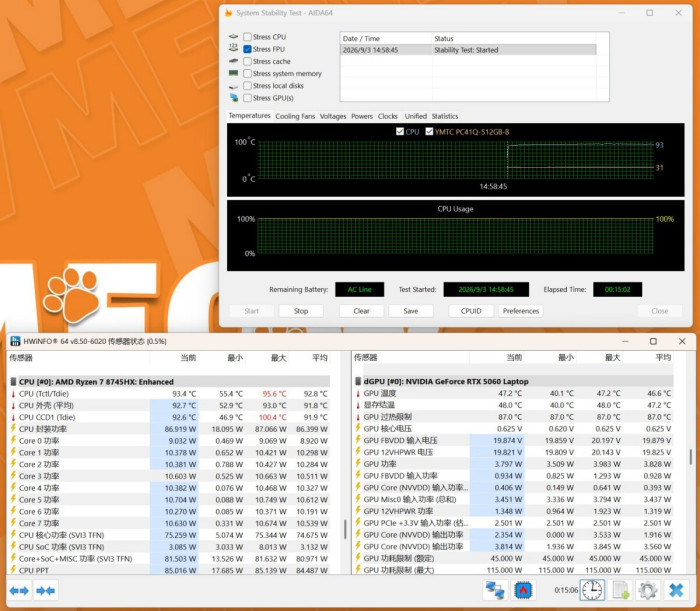
Task: Click the disabled Start button in AIDA64
Action: (x=251, y=311)
